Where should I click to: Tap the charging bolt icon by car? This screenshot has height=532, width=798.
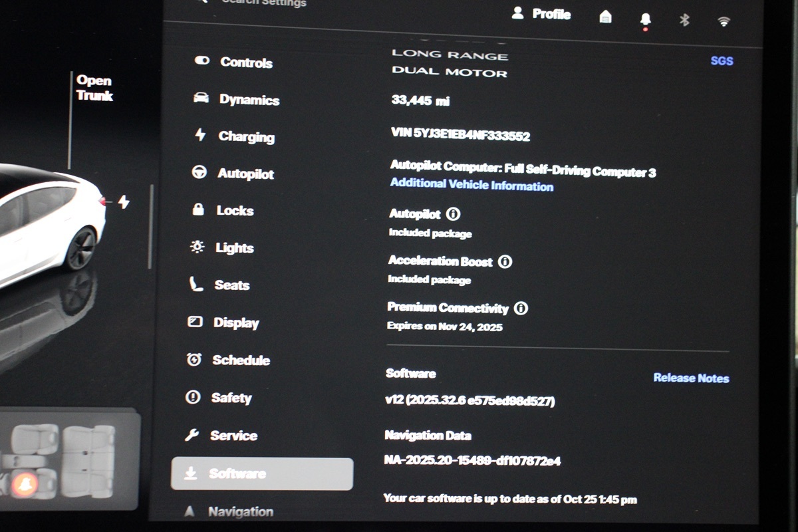pos(124,201)
